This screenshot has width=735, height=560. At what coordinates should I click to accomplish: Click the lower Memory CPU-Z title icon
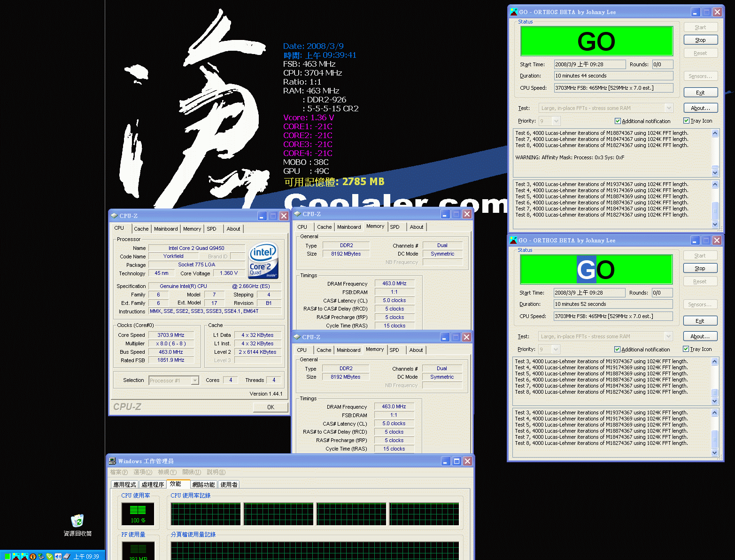click(297, 337)
